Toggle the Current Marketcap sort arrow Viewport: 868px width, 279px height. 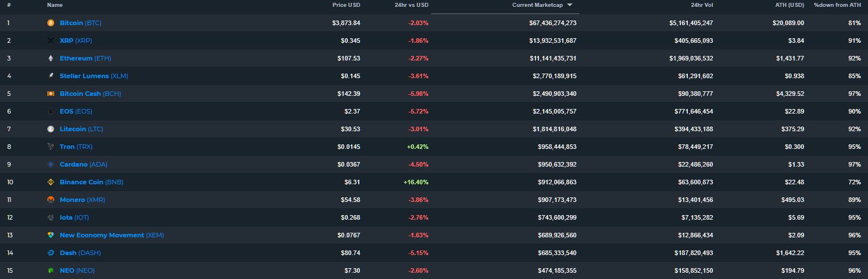[570, 5]
